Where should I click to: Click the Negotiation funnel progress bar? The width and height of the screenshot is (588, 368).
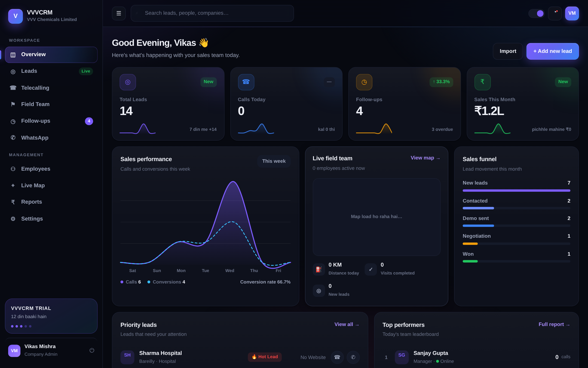point(516,244)
